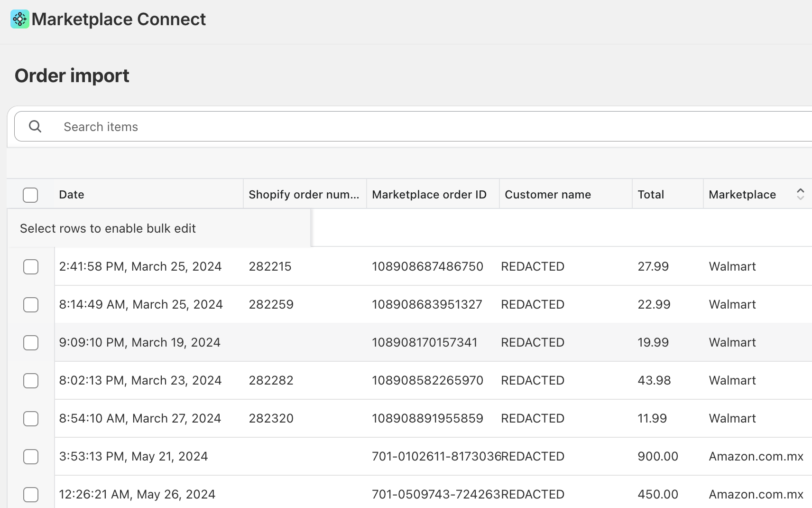Check the box for order 282259
Screen dimensions: 812x508
[x=31, y=305]
